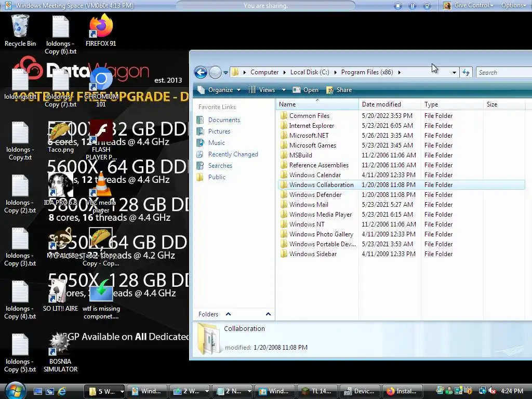Viewport: 532px width, 399px height.
Task: Click the show-how-session-looks monitor icon
Action: click(427, 6)
